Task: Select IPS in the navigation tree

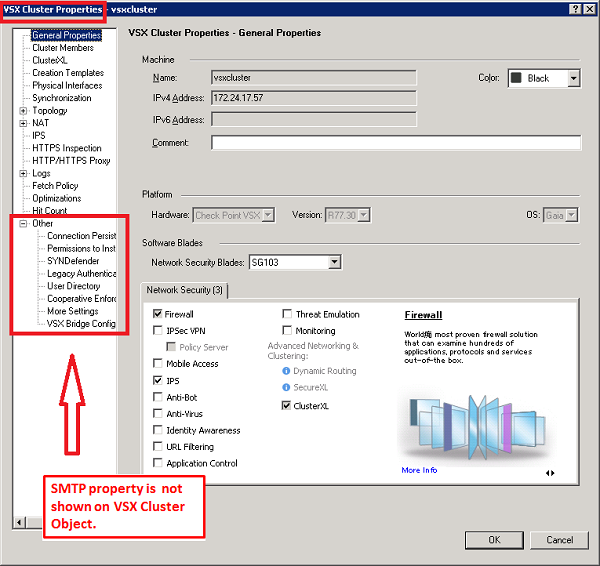Action: coord(39,135)
